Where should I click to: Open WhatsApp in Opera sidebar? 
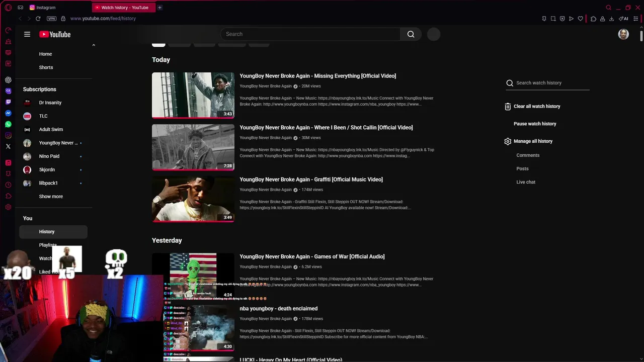[x=8, y=124]
